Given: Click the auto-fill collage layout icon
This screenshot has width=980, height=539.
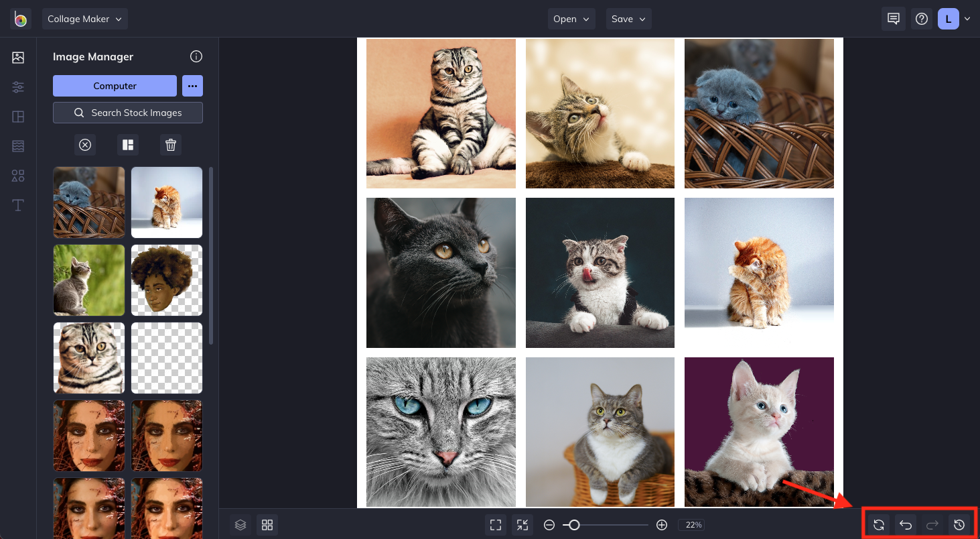Looking at the screenshot, I should tap(128, 145).
